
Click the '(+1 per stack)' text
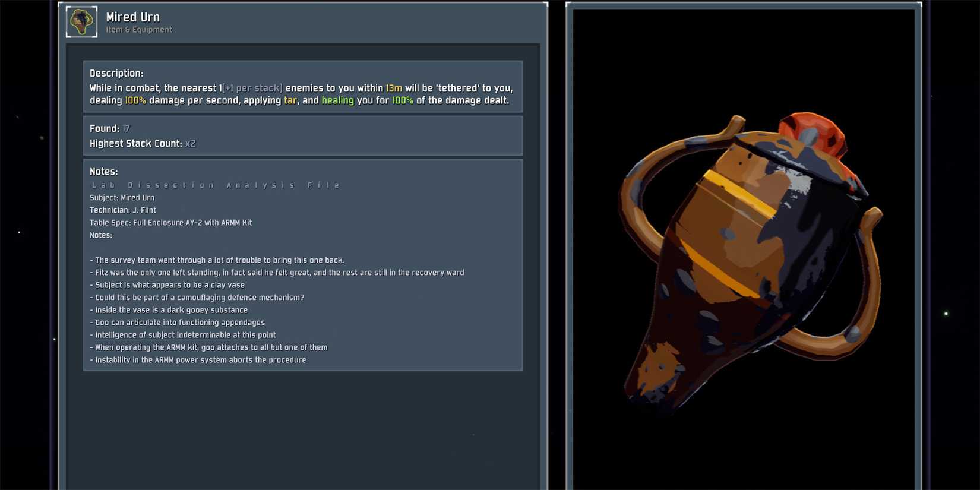click(252, 88)
